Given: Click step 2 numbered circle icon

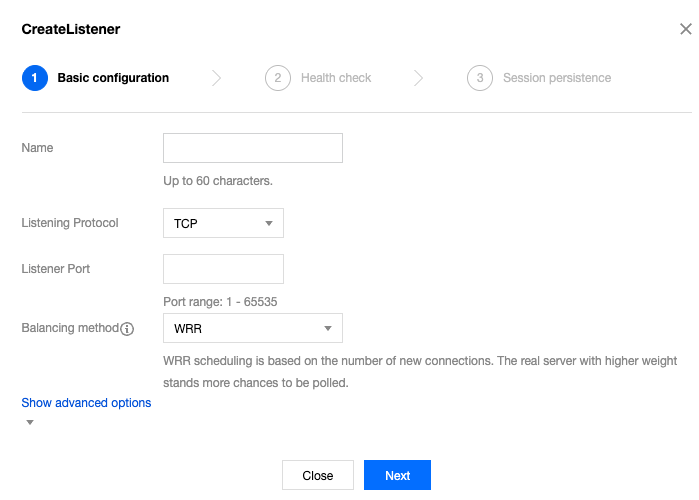Looking at the screenshot, I should click(277, 78).
